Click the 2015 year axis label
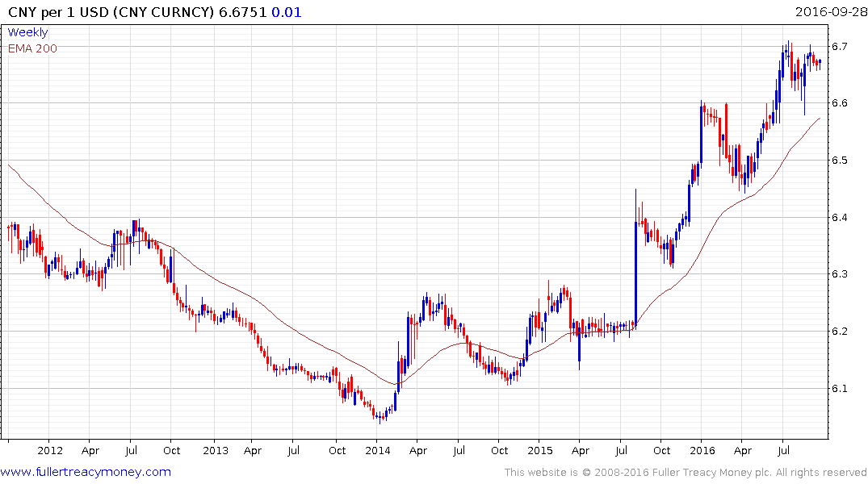 tap(539, 450)
